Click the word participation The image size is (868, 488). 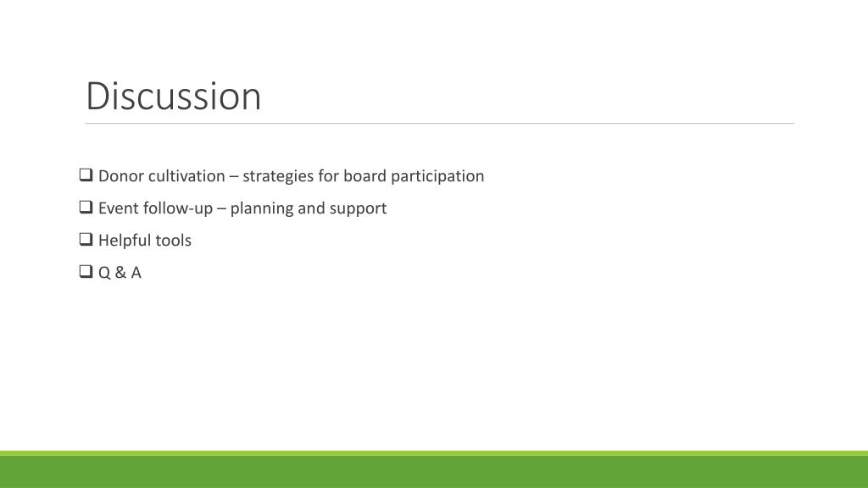tap(437, 176)
